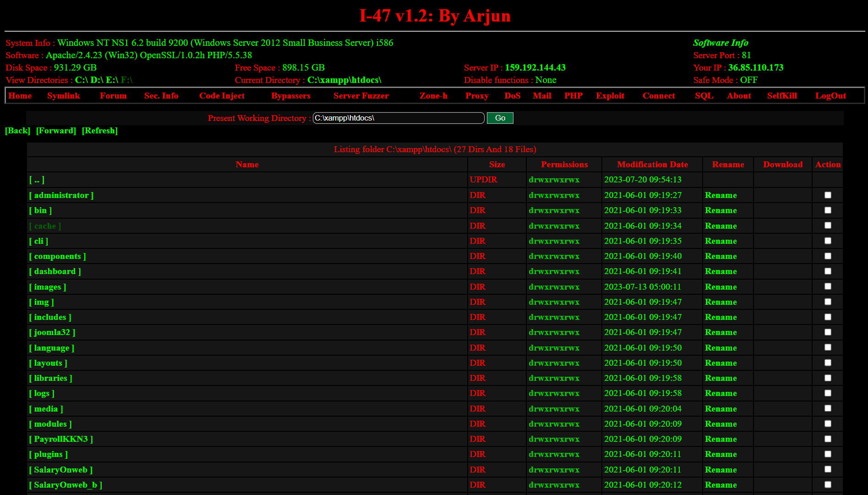
Task: Switch to the E:\ drive link
Action: coord(112,80)
